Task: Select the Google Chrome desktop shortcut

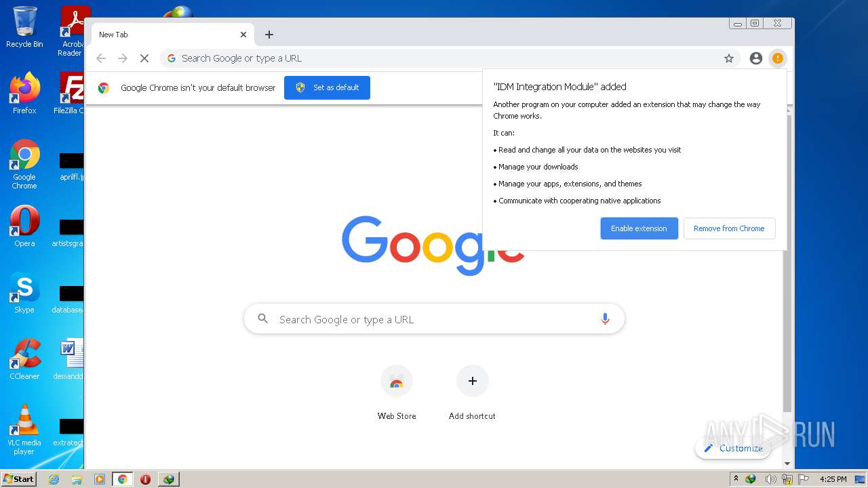Action: click(x=24, y=164)
